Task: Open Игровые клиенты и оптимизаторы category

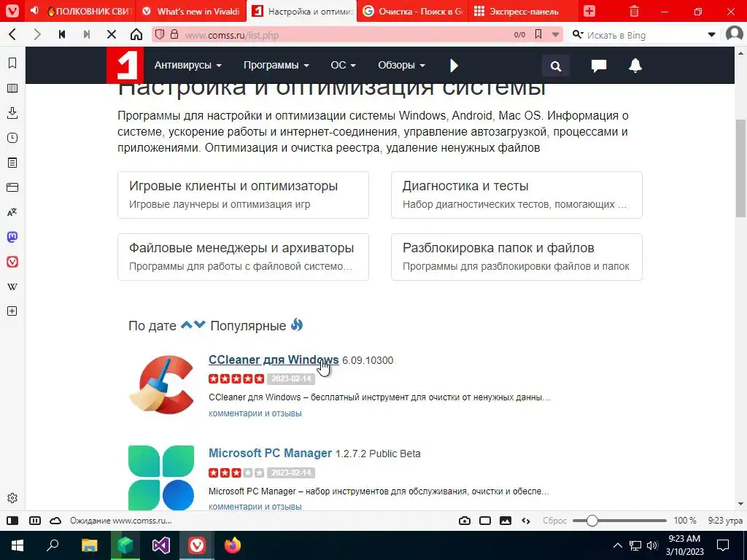Action: 243,195
